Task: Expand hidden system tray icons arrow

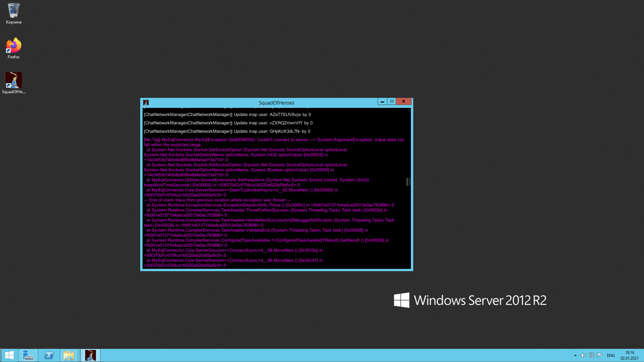Action: coord(575,355)
